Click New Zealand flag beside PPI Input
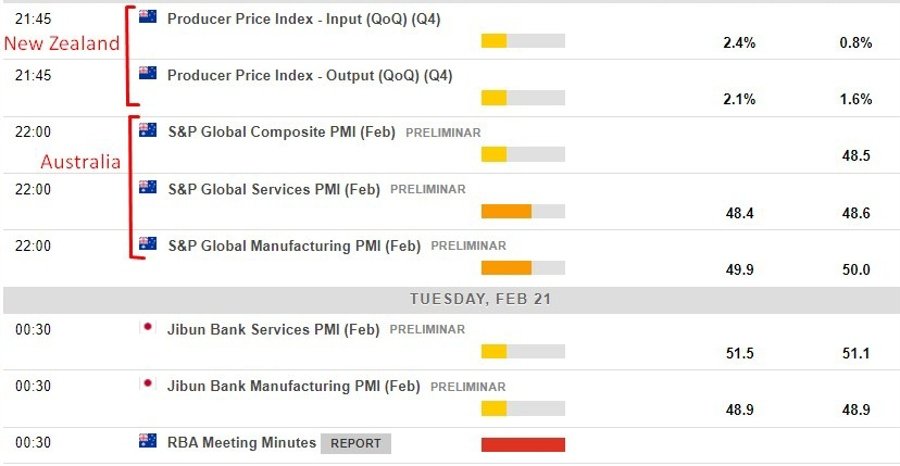This screenshot has width=900, height=466. [x=148, y=17]
